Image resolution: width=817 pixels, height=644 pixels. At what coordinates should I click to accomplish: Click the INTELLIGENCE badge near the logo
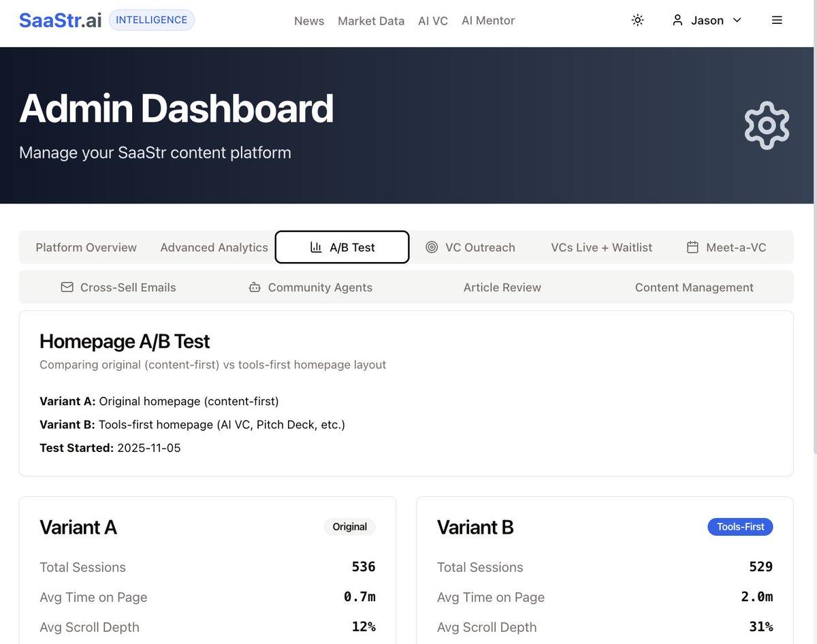151,19
